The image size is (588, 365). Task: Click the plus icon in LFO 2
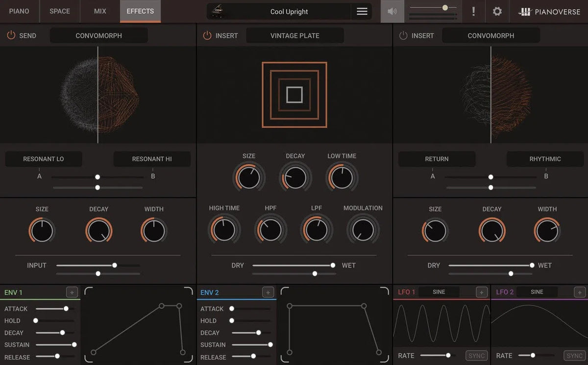pyautogui.click(x=580, y=292)
